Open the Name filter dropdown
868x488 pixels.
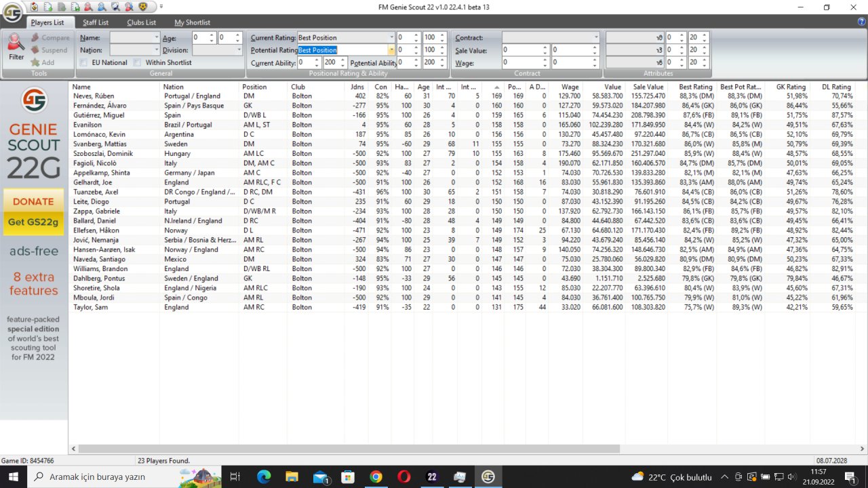pyautogui.click(x=157, y=38)
